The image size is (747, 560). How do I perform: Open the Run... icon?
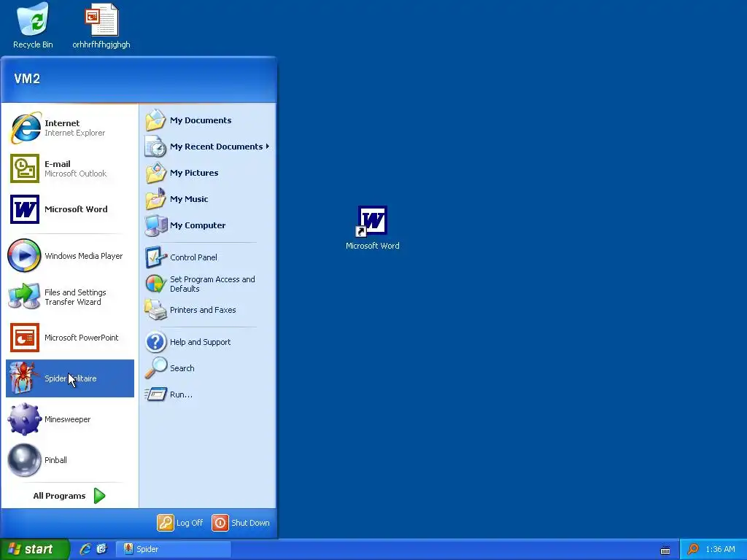(156, 394)
